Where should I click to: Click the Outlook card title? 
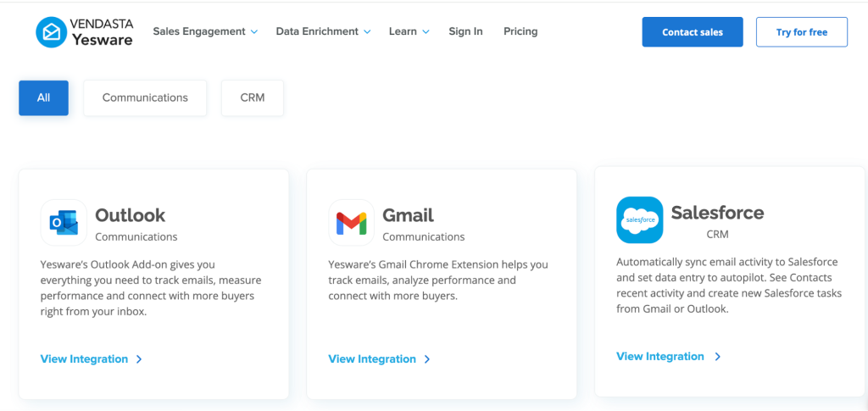(x=130, y=214)
